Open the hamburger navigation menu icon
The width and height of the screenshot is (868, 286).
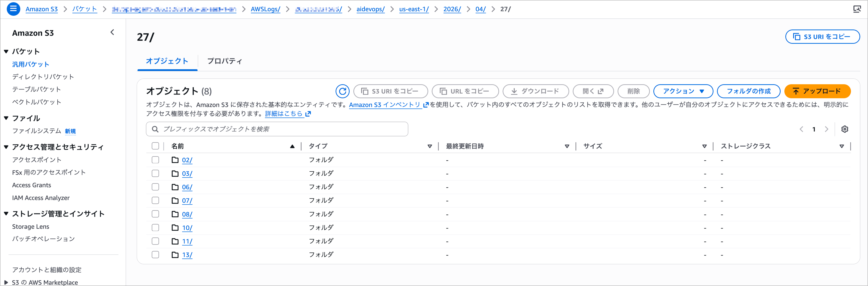13,9
